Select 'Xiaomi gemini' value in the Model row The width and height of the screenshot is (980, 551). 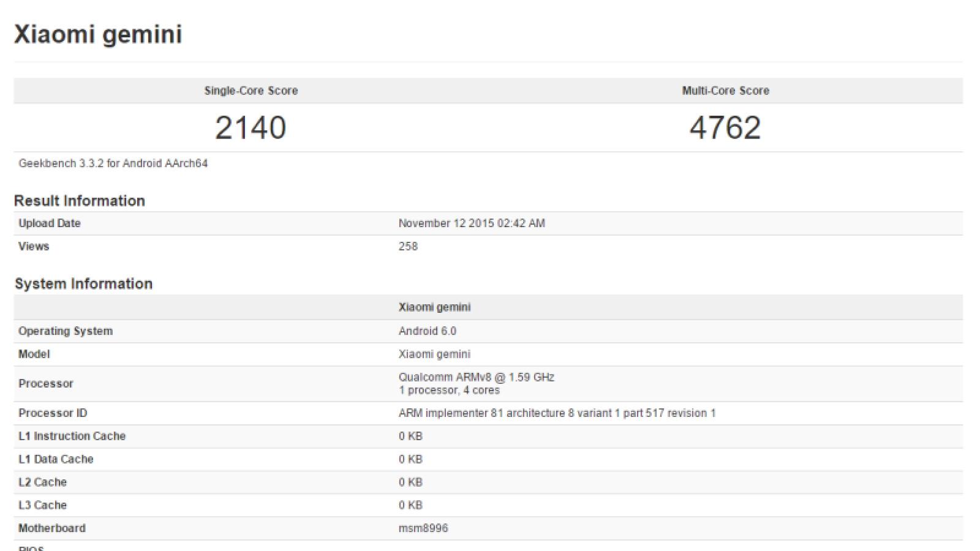coord(435,354)
